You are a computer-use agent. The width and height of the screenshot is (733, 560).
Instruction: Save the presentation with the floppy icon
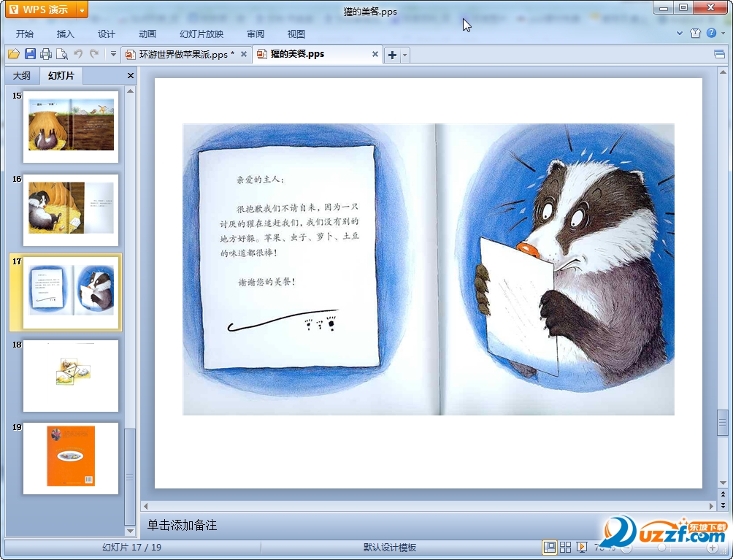pos(30,54)
